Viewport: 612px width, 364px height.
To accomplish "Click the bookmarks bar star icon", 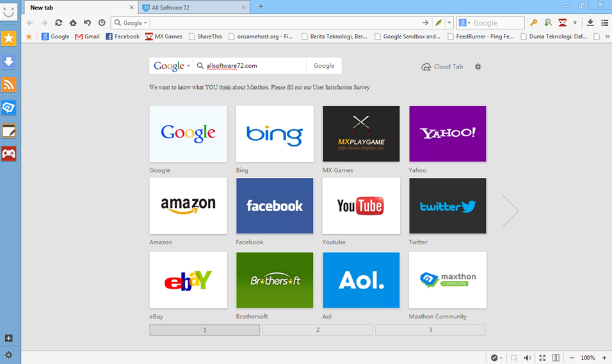I will pos(29,36).
